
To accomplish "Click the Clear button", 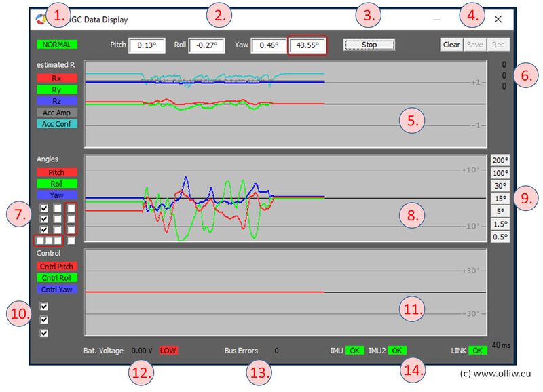I will [451, 45].
